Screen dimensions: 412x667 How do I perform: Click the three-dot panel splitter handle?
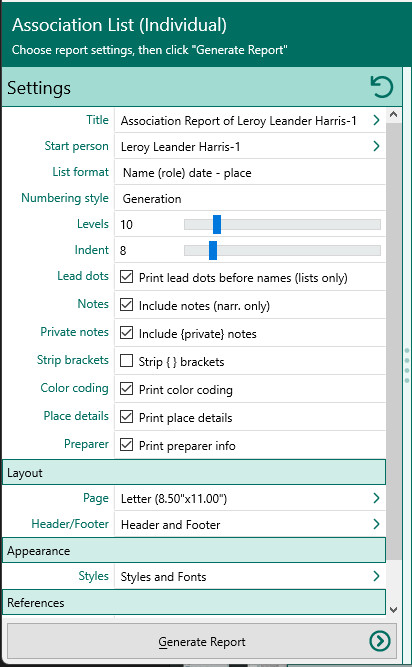pos(407,365)
